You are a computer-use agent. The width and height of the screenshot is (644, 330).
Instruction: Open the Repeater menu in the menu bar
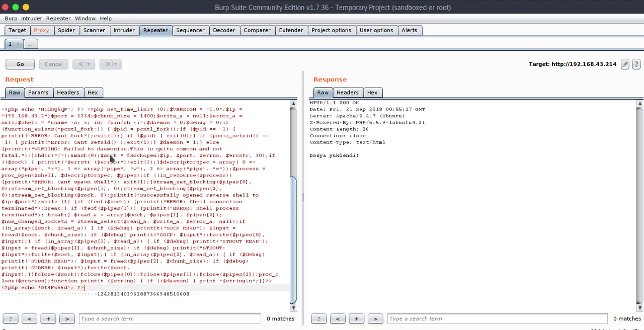[x=58, y=19]
